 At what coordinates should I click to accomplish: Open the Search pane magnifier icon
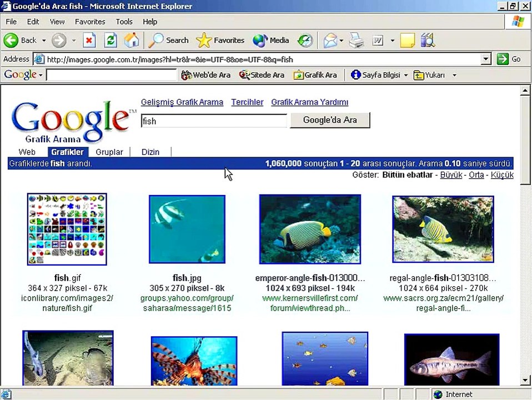click(156, 41)
